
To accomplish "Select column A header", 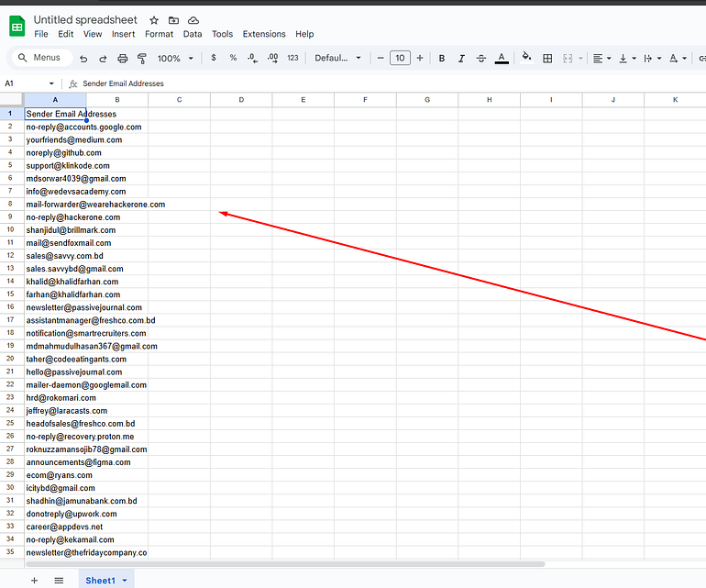I will tap(55, 100).
